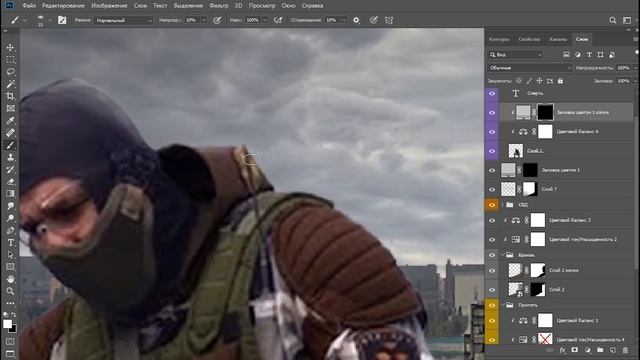Open the brush preset picker arrow
The width and height of the screenshot is (640, 360).
[50, 20]
